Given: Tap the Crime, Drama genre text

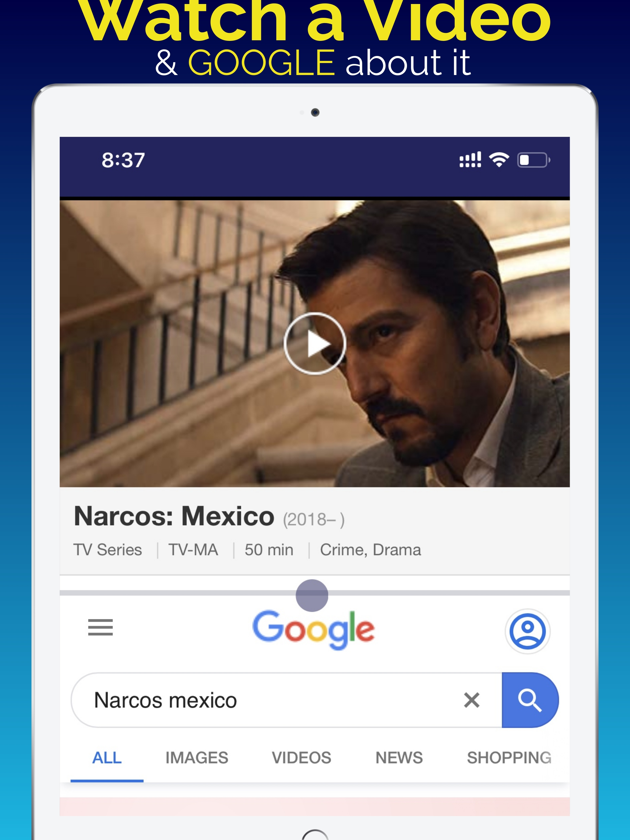Looking at the screenshot, I should coord(370,550).
